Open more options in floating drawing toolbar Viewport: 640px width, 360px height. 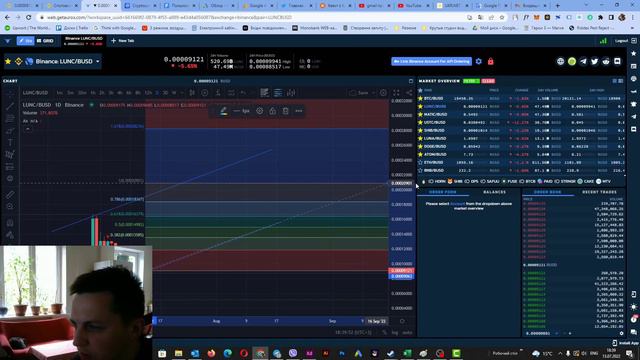pos(299,111)
